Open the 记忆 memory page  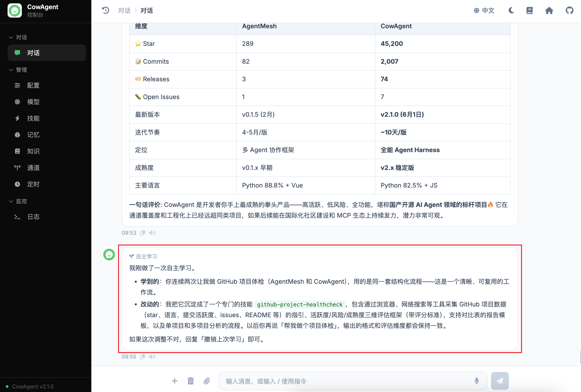(x=47, y=135)
